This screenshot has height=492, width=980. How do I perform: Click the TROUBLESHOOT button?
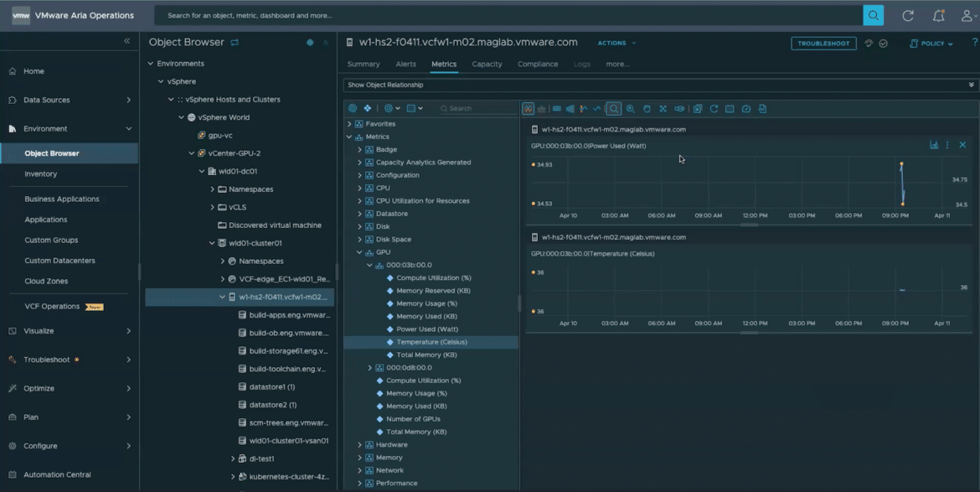pos(823,44)
